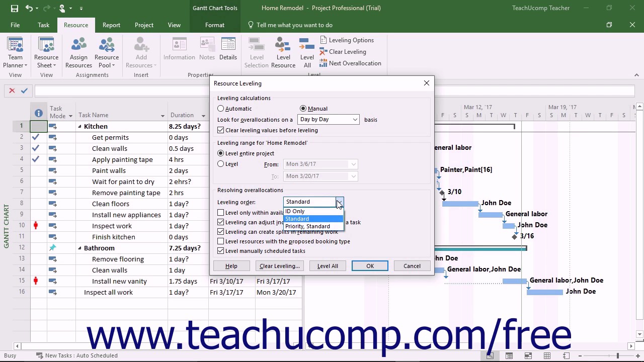Screen dimensions: 644x362
Task: Click Cancel in Resource Leveling dialog
Action: pyautogui.click(x=412, y=266)
